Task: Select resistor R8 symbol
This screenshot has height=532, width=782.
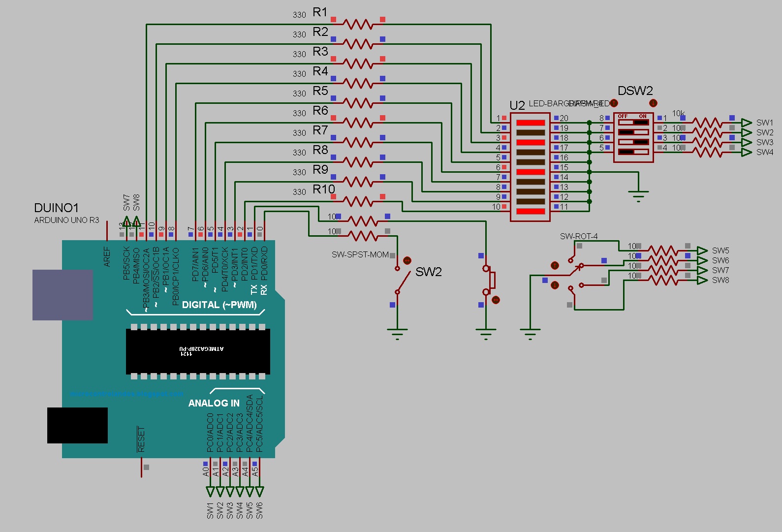Action: 358,162
